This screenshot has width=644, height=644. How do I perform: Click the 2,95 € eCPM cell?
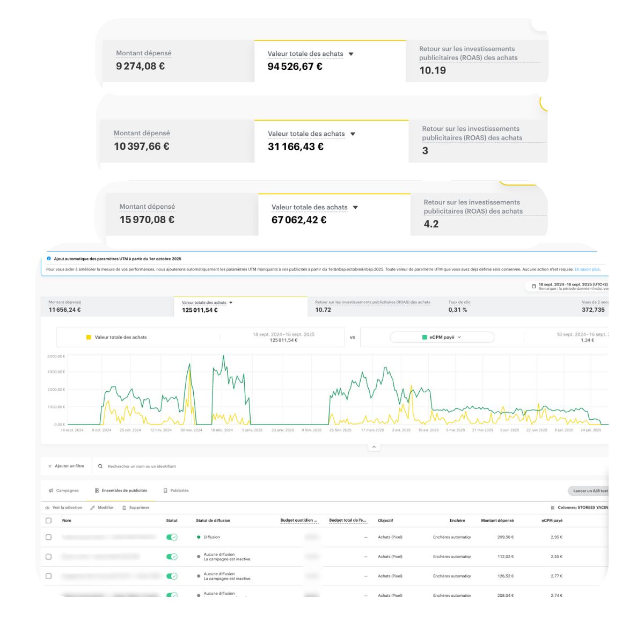(x=557, y=537)
